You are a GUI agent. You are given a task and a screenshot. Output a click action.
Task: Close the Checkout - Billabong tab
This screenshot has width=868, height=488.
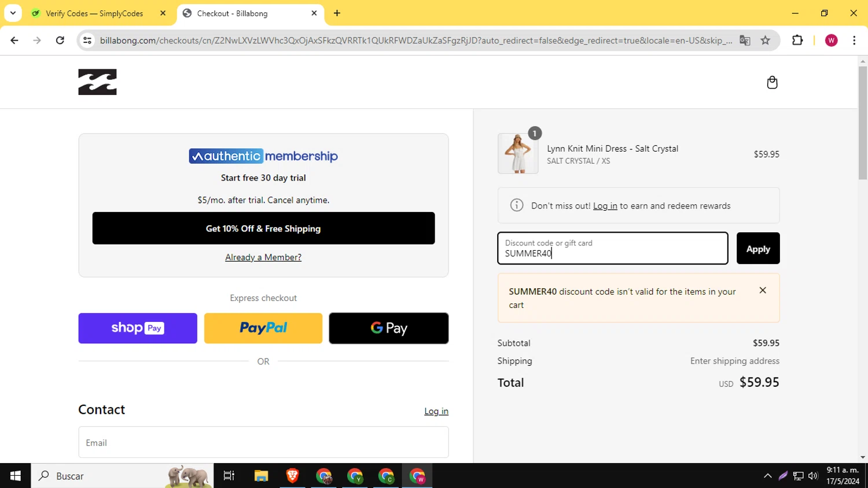coord(314,13)
